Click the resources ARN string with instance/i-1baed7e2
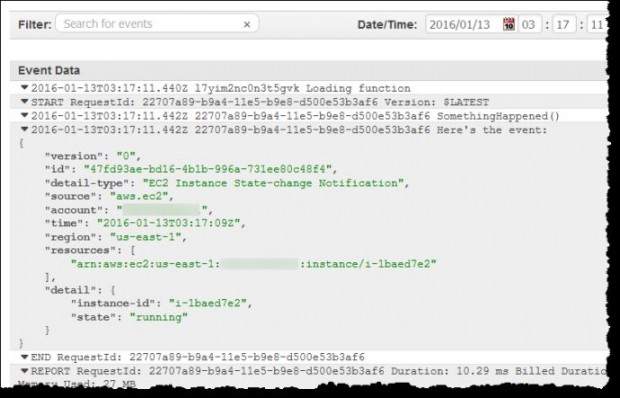This screenshot has width=620, height=398. tap(253, 264)
